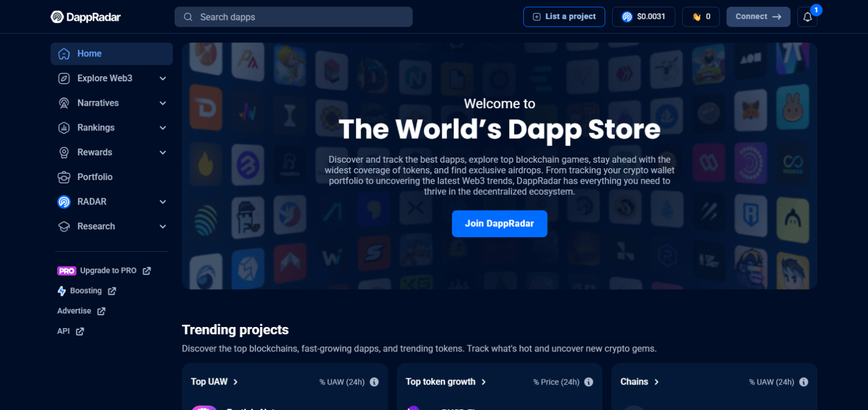Open notifications bell icon
This screenshot has width=868, height=410.
(807, 17)
